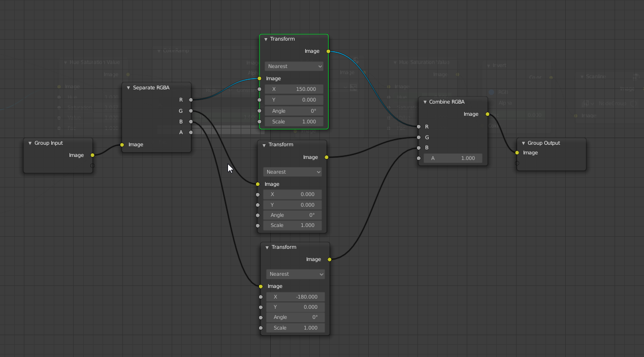Viewport: 644px width, 357px height.
Task: Click the X 150.000 value field
Action: click(x=294, y=89)
